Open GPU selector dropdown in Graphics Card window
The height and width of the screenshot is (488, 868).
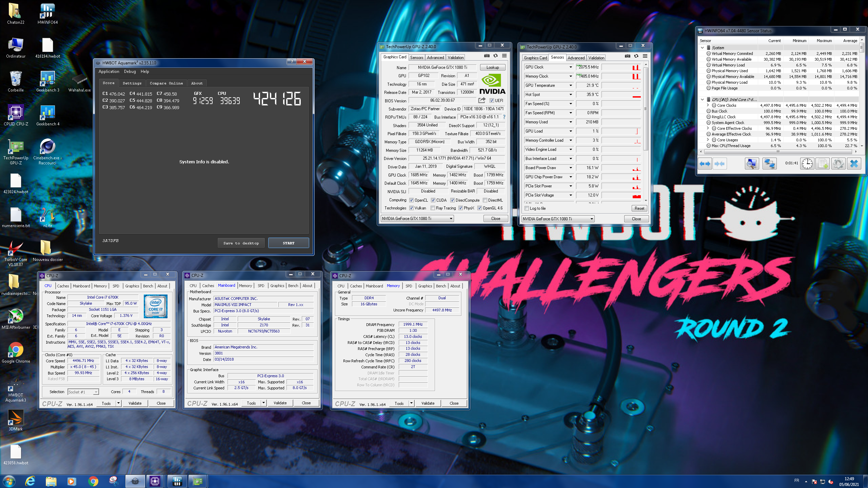coord(417,219)
